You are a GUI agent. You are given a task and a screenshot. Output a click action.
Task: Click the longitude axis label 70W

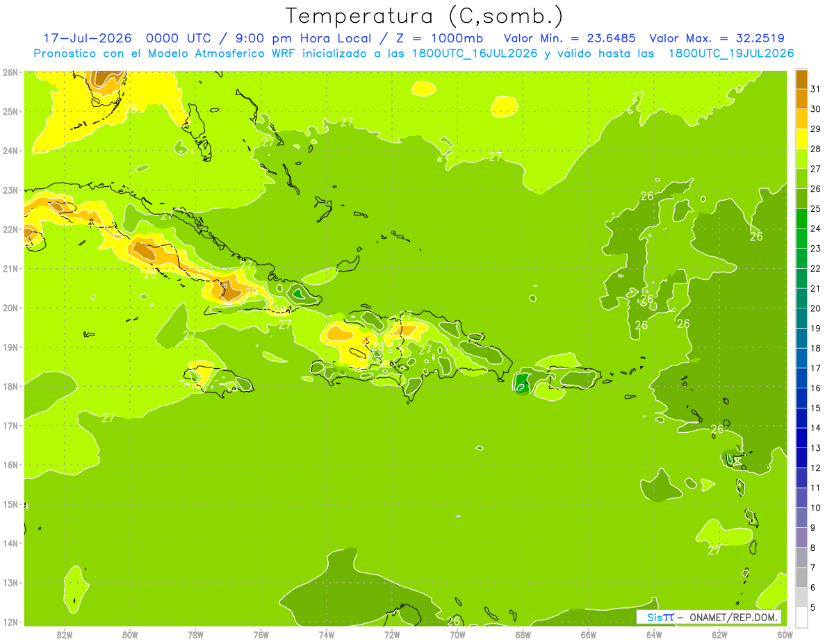point(457,634)
